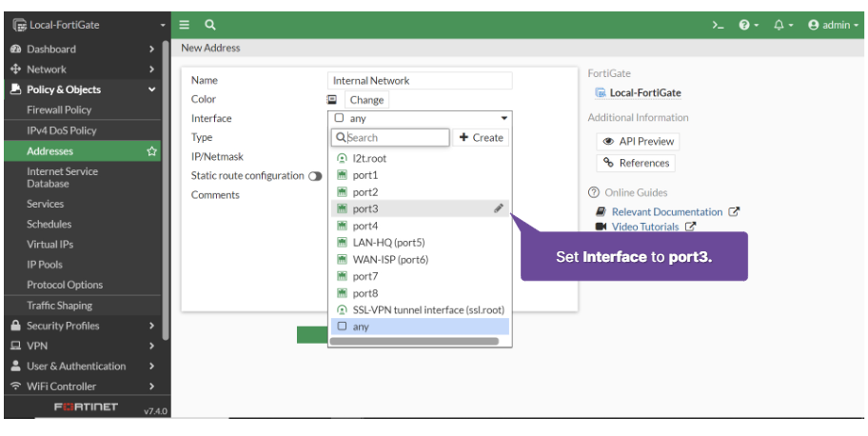Select SSL-VPN tunnel interface (ssl.root)

pos(420,310)
